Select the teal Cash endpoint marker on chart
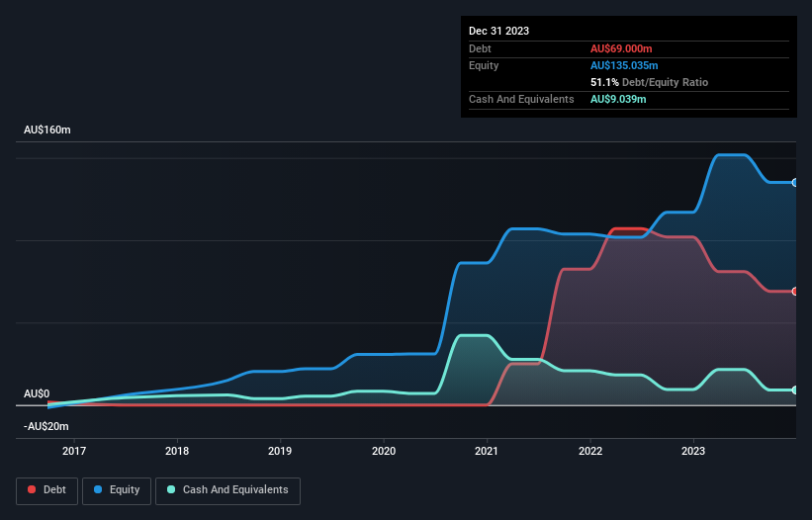Viewport: 812px width, 520px height. coord(794,390)
